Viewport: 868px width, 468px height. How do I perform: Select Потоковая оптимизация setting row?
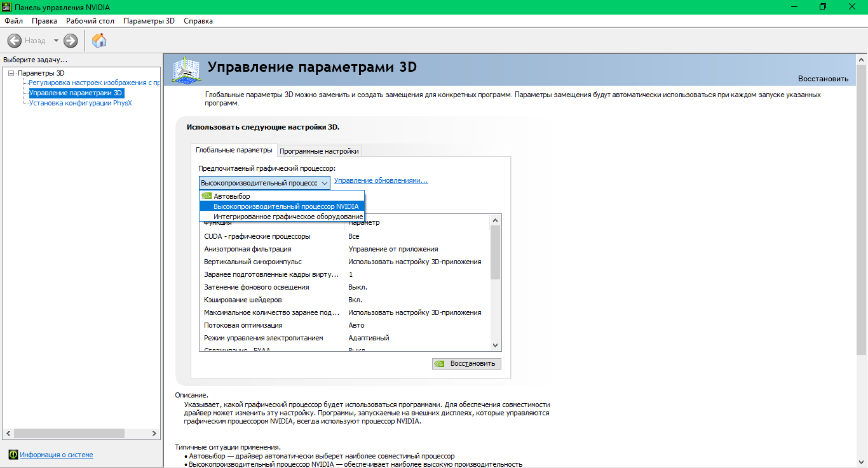click(345, 325)
